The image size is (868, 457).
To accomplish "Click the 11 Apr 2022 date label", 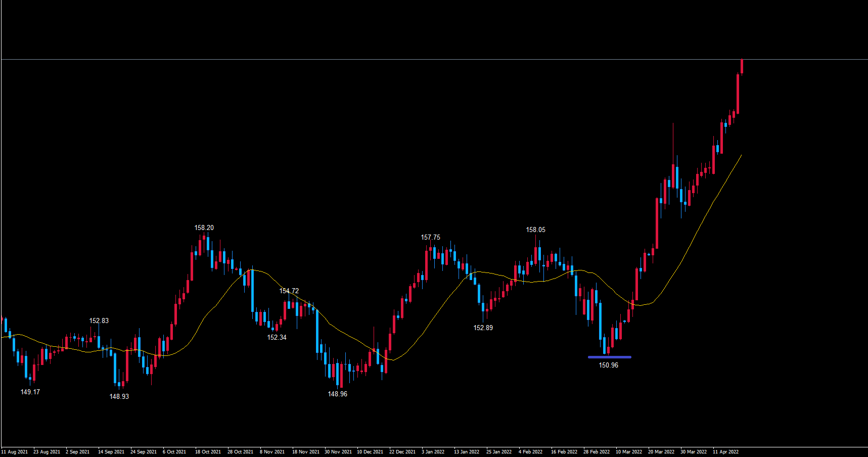I will pos(725,452).
